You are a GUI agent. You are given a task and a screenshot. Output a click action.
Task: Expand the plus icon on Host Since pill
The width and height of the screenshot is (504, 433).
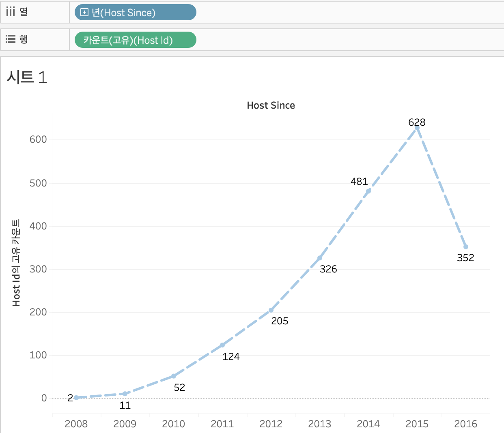coord(84,13)
